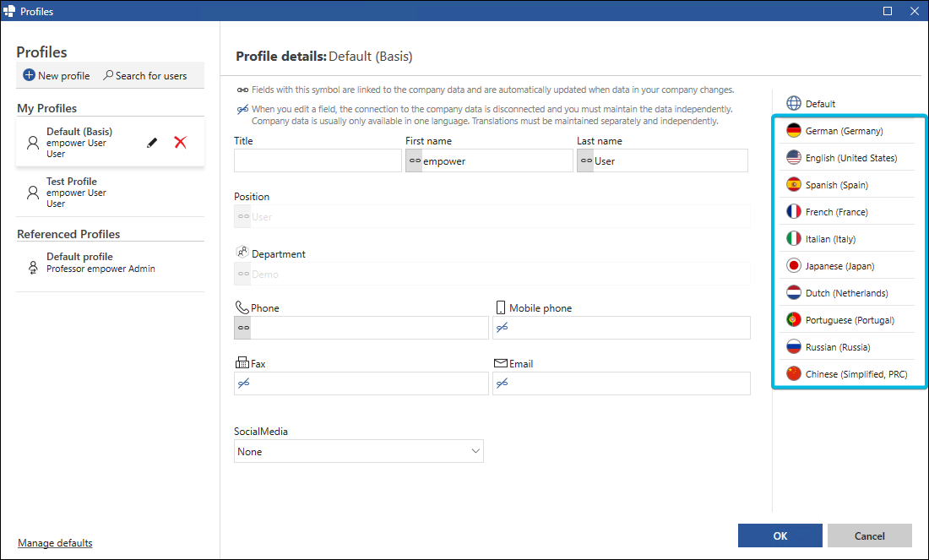The height and width of the screenshot is (560, 929).
Task: Click the link icon in Last name field
Action: [x=587, y=160]
